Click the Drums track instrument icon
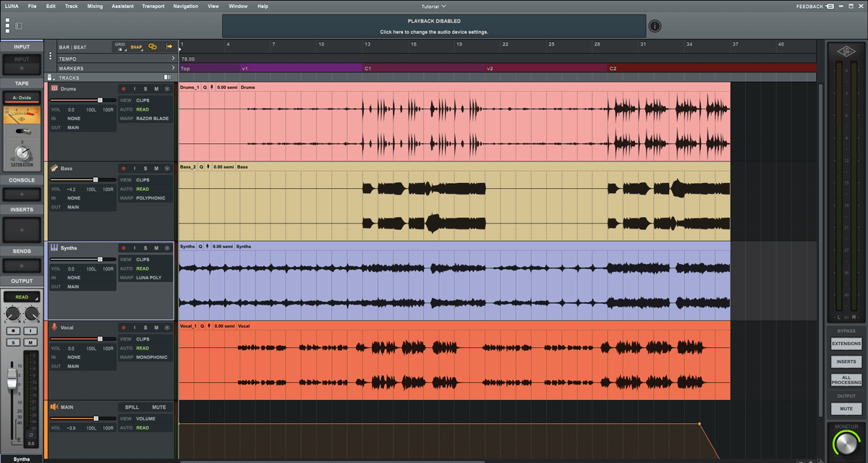868x463 pixels. (x=54, y=88)
